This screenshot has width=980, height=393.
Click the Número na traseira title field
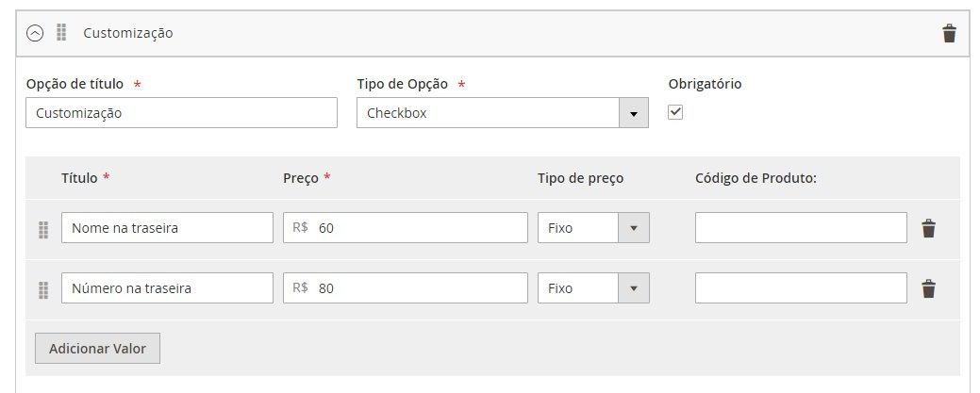167,288
